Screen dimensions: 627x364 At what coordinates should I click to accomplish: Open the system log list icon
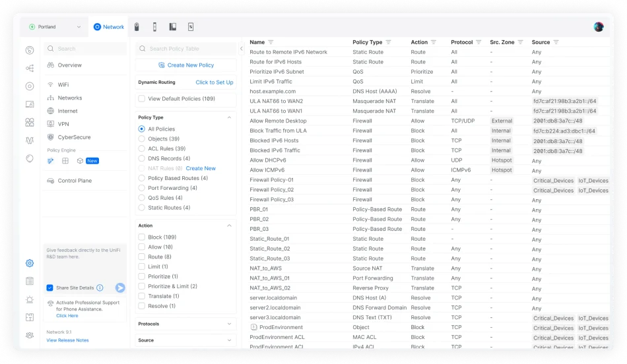pos(30,282)
